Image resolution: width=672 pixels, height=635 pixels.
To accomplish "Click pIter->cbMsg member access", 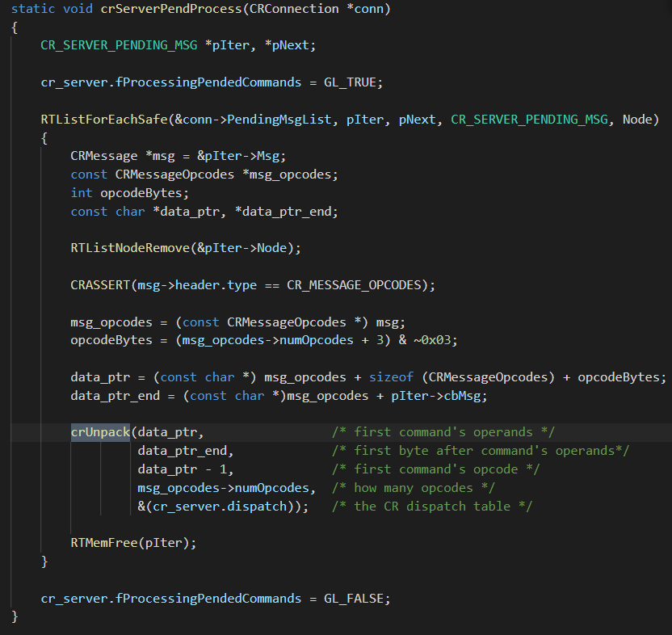I will coord(436,396).
